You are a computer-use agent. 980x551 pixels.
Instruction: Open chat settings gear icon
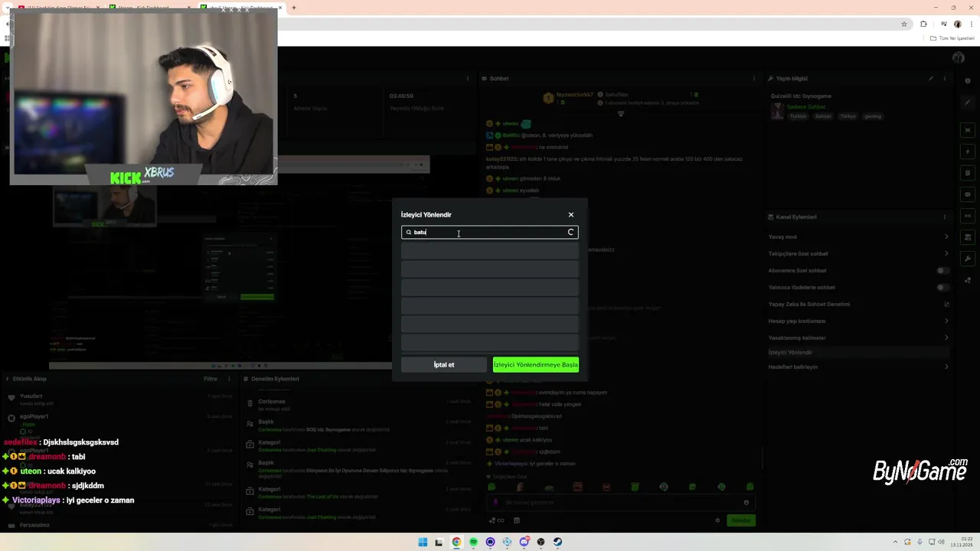[x=717, y=520]
